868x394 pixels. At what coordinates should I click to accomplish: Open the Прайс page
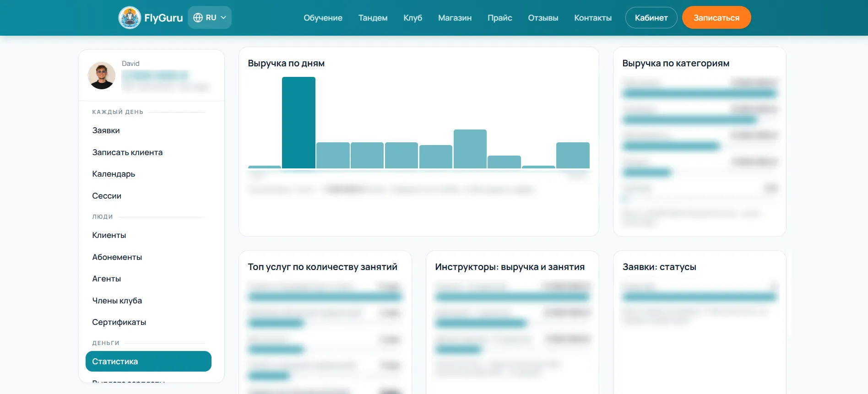499,18
